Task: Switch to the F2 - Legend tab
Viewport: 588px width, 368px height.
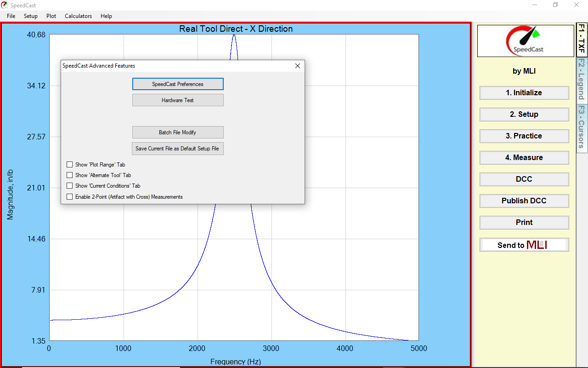Action: click(582, 80)
